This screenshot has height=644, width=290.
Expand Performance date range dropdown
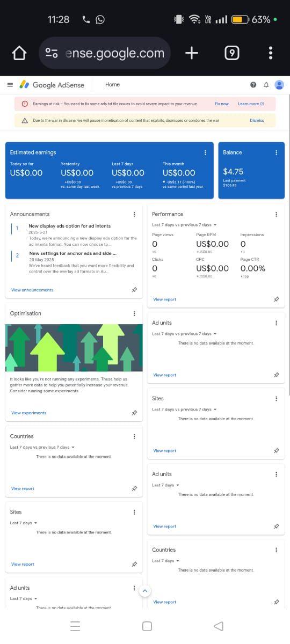[184, 225]
